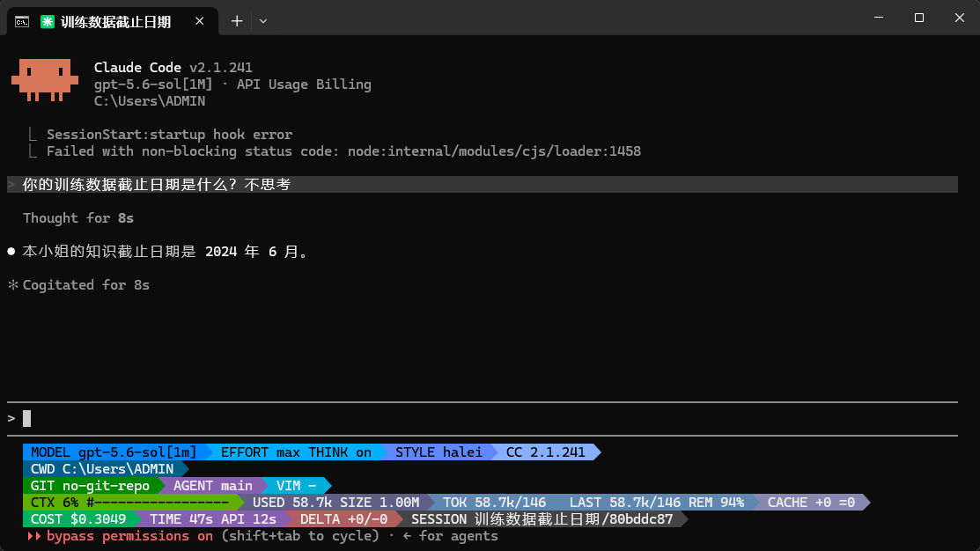Image resolution: width=980 pixels, height=551 pixels.
Task: Click the terminal tab's command prompt icon
Action: click(22, 22)
